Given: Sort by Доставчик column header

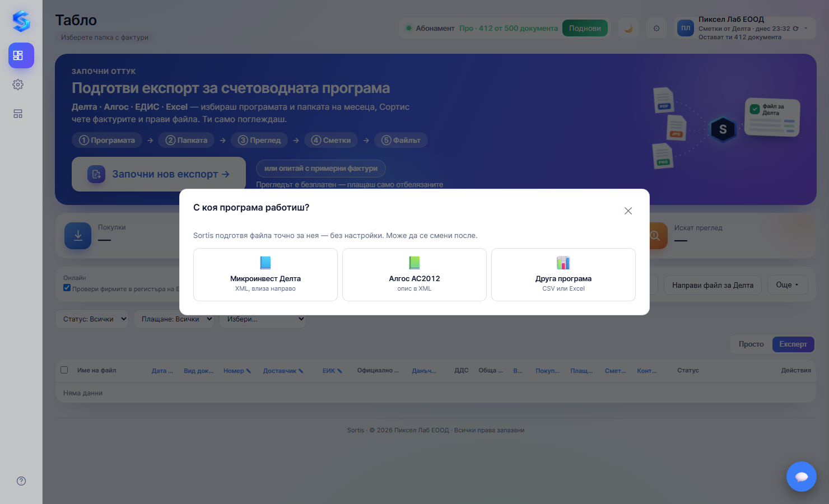Looking at the screenshot, I should coord(283,371).
